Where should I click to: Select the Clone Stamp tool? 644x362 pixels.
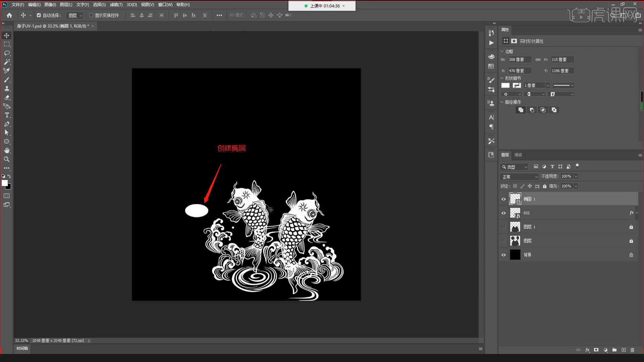click(x=7, y=88)
